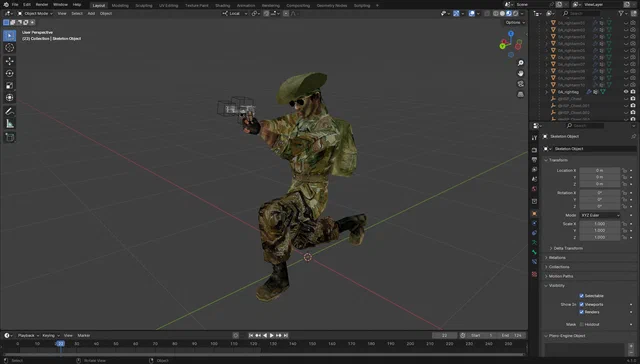Open Output properties tab

click(x=534, y=160)
